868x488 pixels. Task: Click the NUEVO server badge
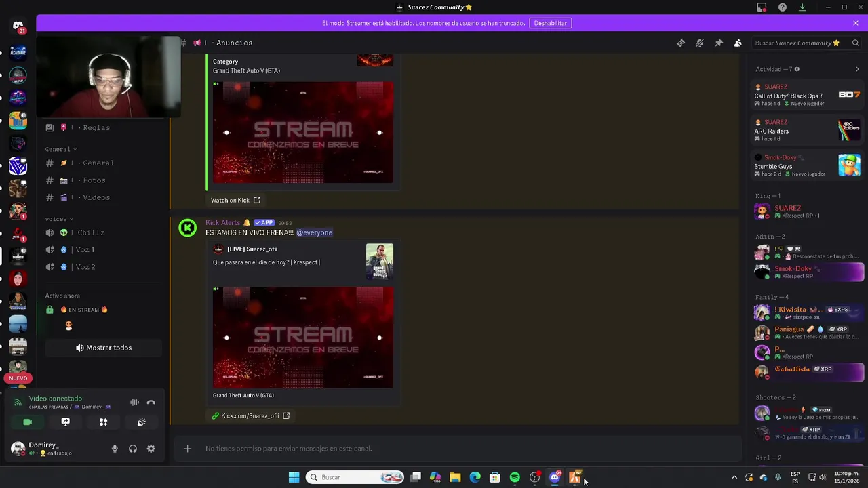click(18, 378)
